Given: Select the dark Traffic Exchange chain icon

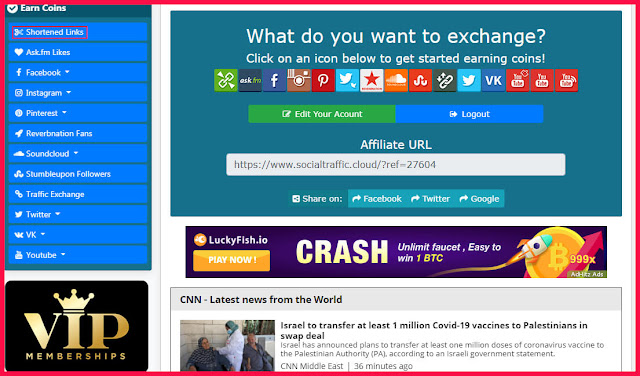Looking at the screenshot, I should tap(444, 80).
